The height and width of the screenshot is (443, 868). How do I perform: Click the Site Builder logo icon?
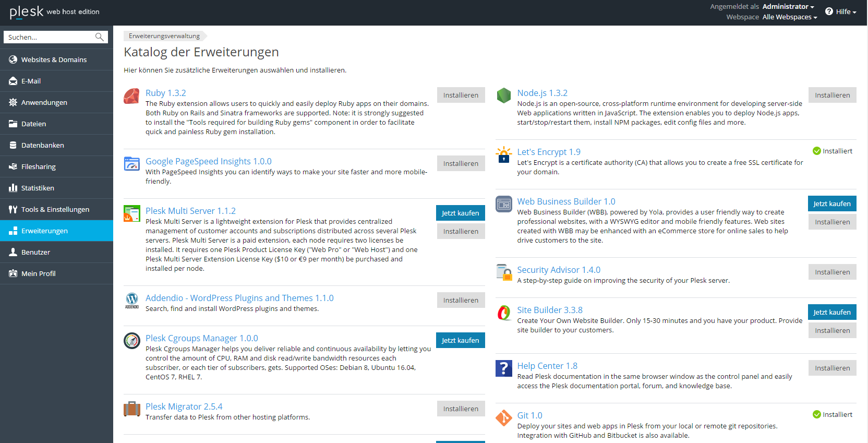coord(503,313)
